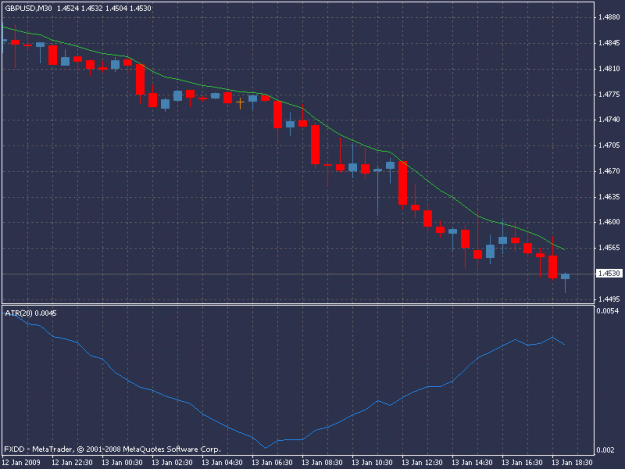Click the 1.4495 price scale value
This screenshot has width=625, height=469.
tap(609, 299)
